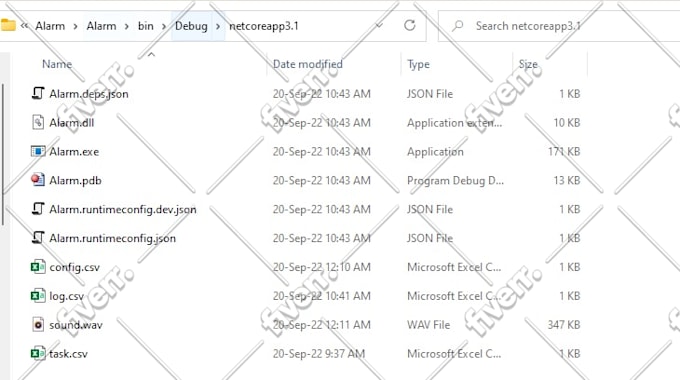Click the search magnifier icon
Viewport: 680px width, 380px height.
tap(458, 26)
